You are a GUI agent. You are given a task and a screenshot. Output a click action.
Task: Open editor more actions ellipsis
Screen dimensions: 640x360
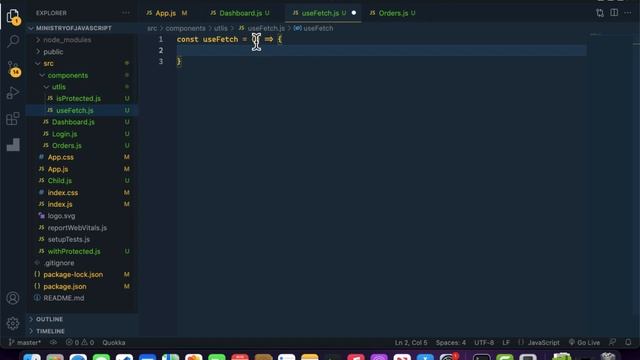coord(628,13)
